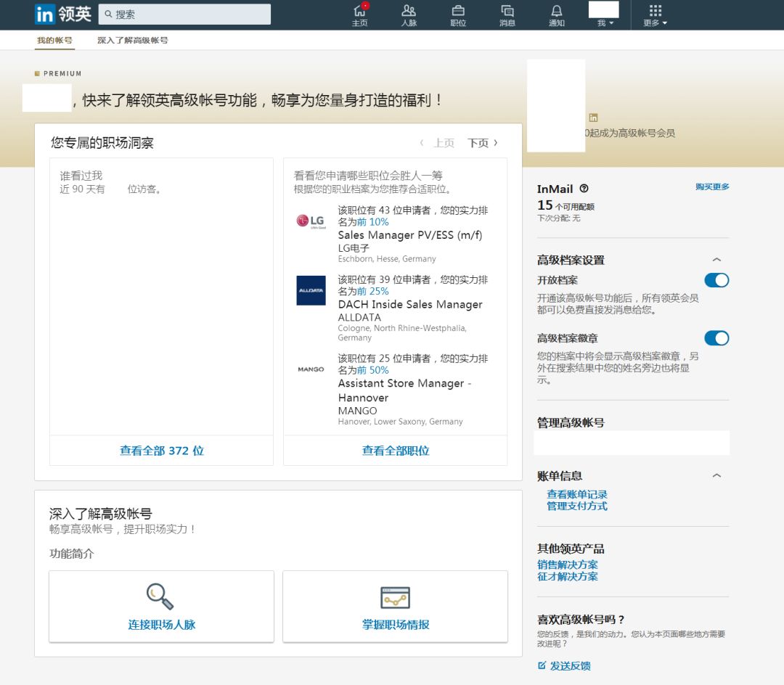The height and width of the screenshot is (685, 784).
Task: Click 发送反馈 feedback link
Action: tap(570, 666)
